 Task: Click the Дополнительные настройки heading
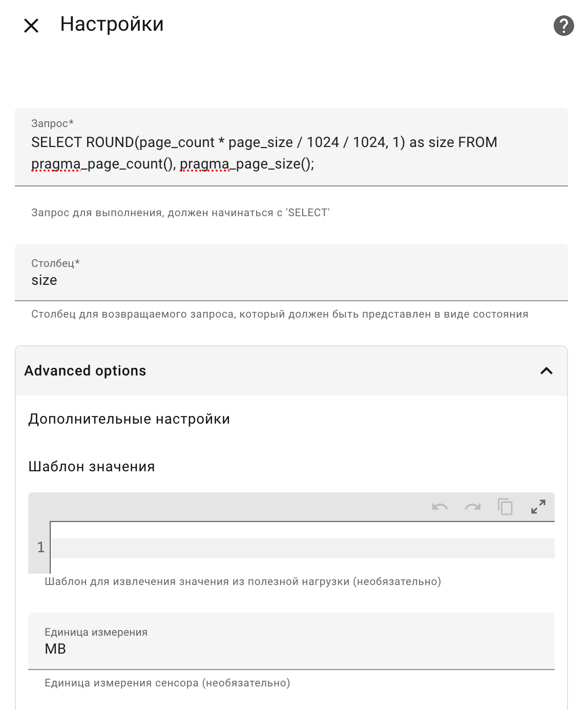point(129,419)
